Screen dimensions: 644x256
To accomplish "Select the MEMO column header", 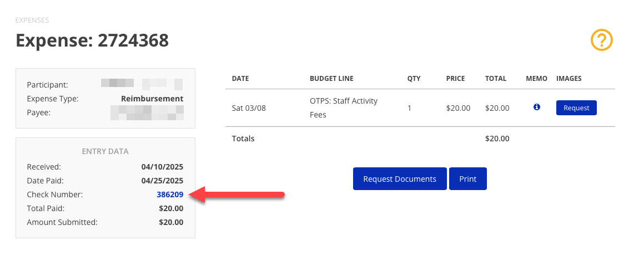I will 536,79.
